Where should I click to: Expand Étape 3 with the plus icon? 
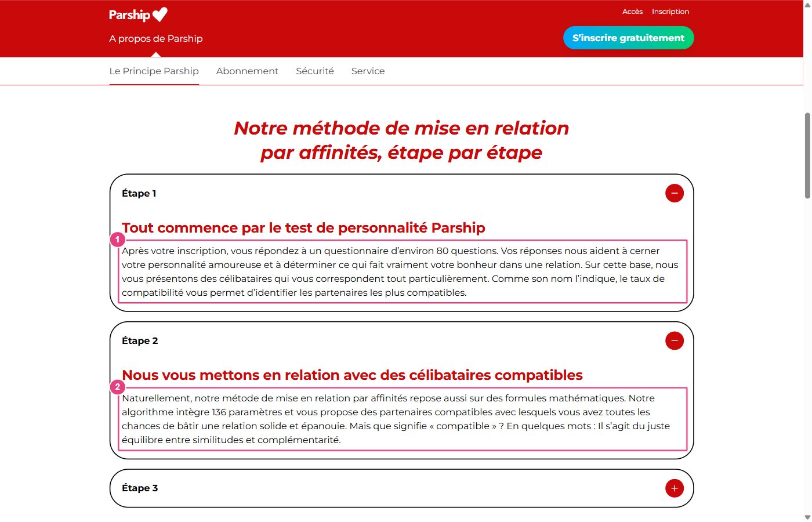coord(674,488)
